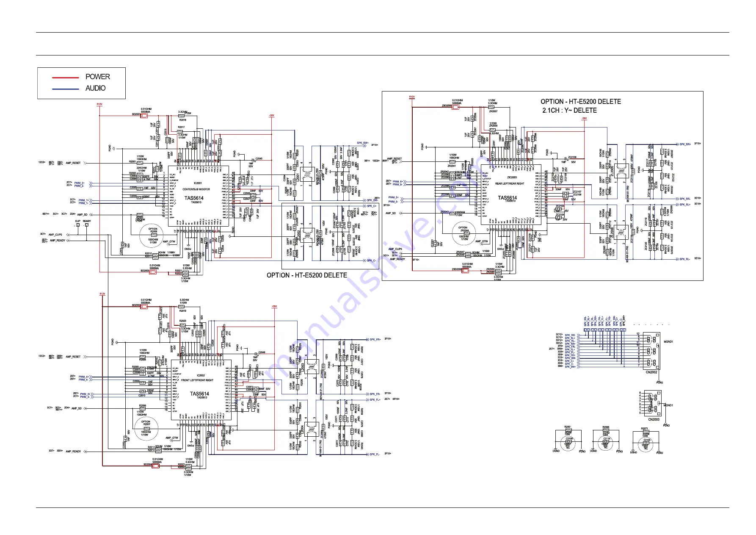Viewport: 756px width, 535px height.
Task: Click the DGND ground symbol under R2061
Action: pos(556,450)
